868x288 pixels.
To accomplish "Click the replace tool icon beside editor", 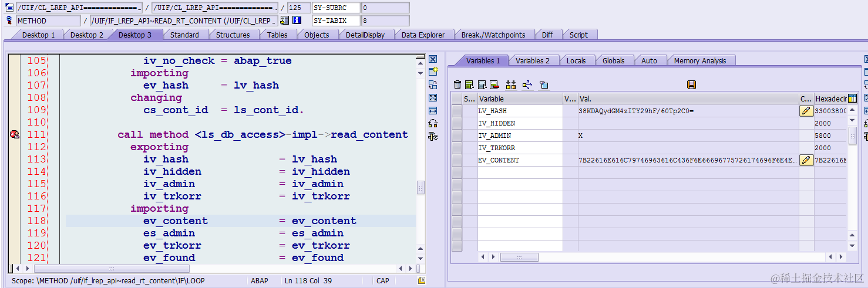I will coord(433,85).
